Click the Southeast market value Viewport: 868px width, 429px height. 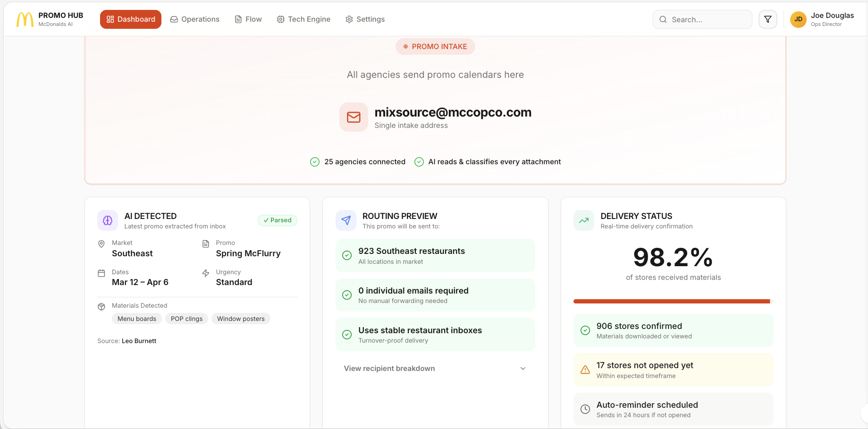point(132,253)
